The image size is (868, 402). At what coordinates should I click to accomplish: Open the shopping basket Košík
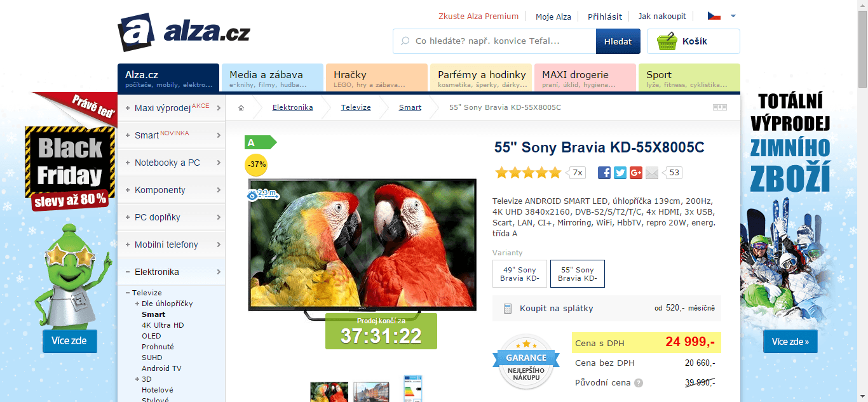(693, 41)
